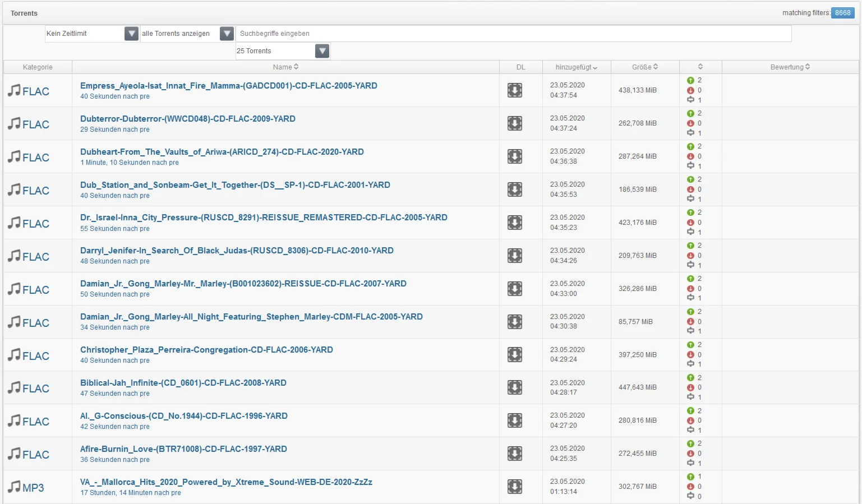Download the Afire-Burnin_Love torrent via DL icon

coord(514,454)
